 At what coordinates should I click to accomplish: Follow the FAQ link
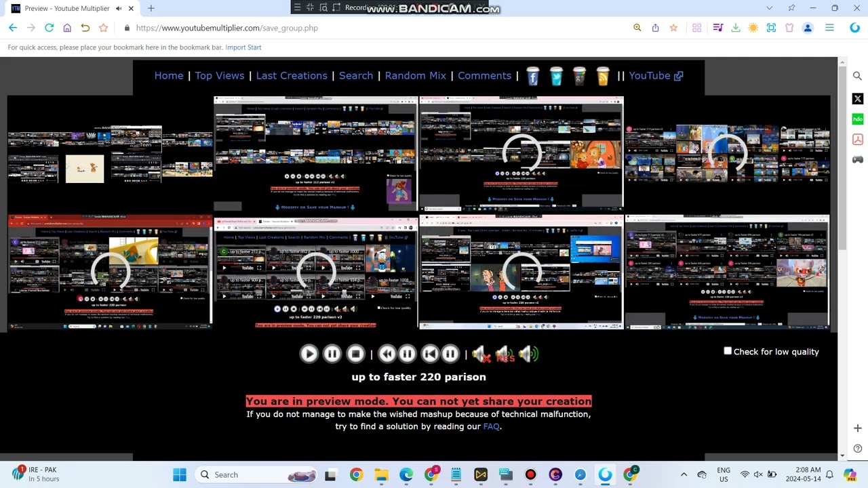pyautogui.click(x=491, y=426)
